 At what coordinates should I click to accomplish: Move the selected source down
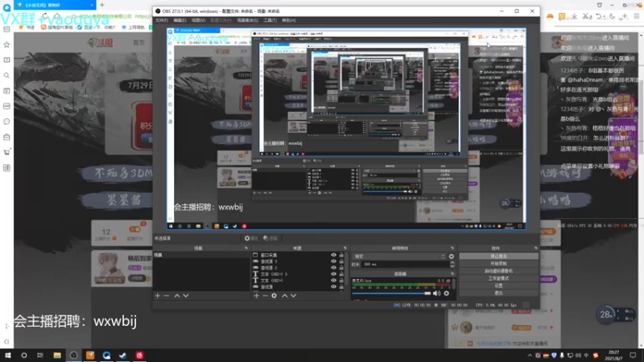pyautogui.click(x=293, y=295)
